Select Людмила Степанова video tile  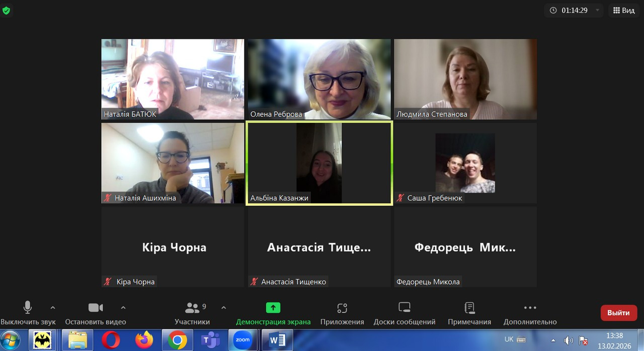tap(465, 79)
